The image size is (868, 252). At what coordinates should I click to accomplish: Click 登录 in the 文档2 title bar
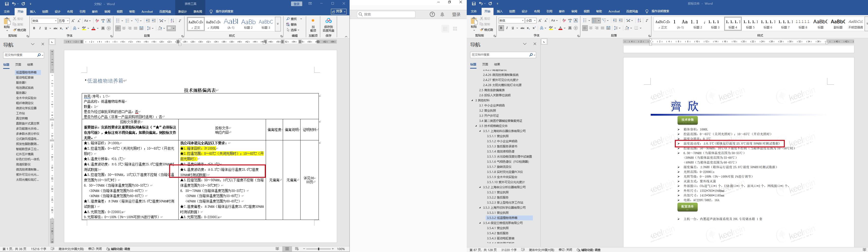pos(297,4)
